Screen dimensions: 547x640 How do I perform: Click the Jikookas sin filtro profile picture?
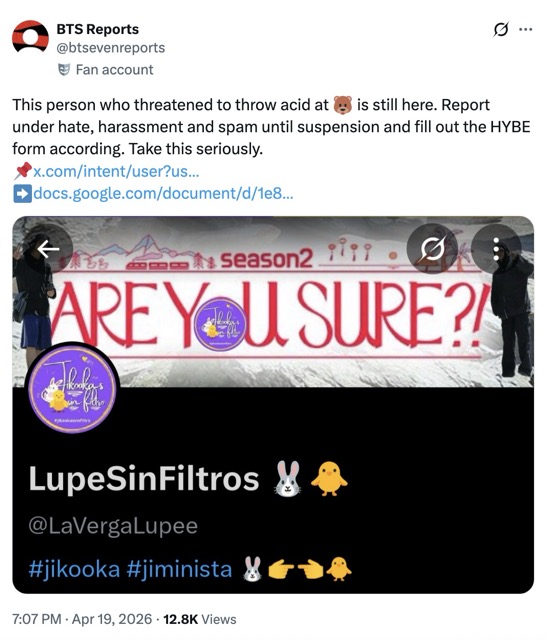pyautogui.click(x=73, y=388)
